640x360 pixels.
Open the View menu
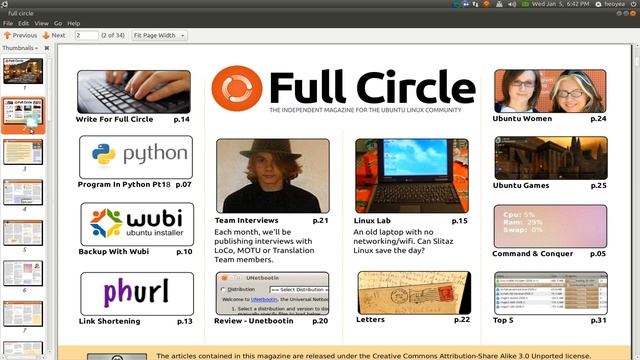click(41, 23)
